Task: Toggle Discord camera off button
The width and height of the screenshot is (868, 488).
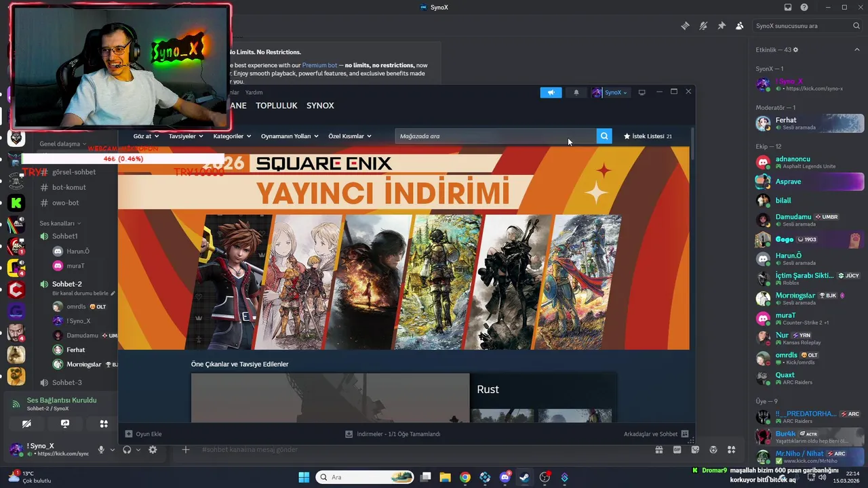Action: click(26, 424)
